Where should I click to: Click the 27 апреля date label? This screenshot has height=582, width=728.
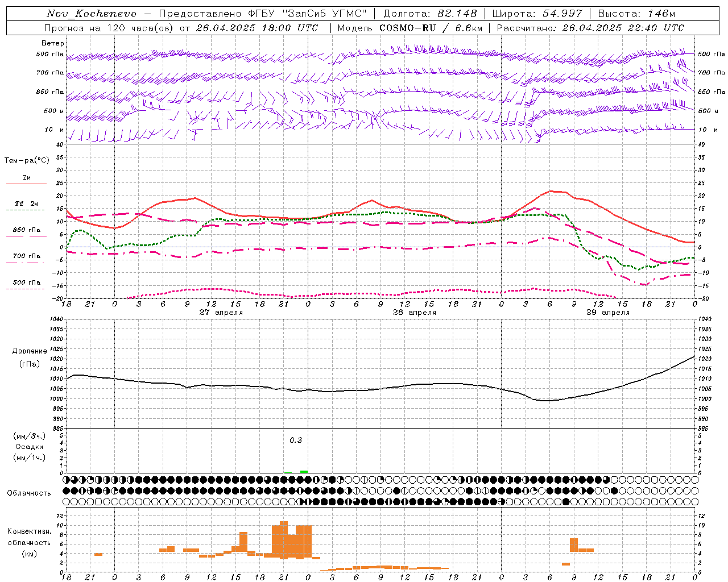pyautogui.click(x=221, y=312)
